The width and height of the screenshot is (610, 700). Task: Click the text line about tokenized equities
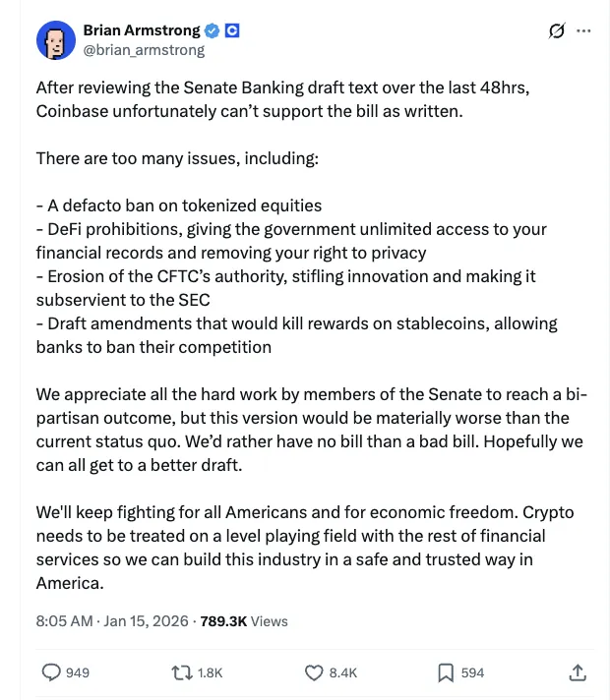click(179, 205)
